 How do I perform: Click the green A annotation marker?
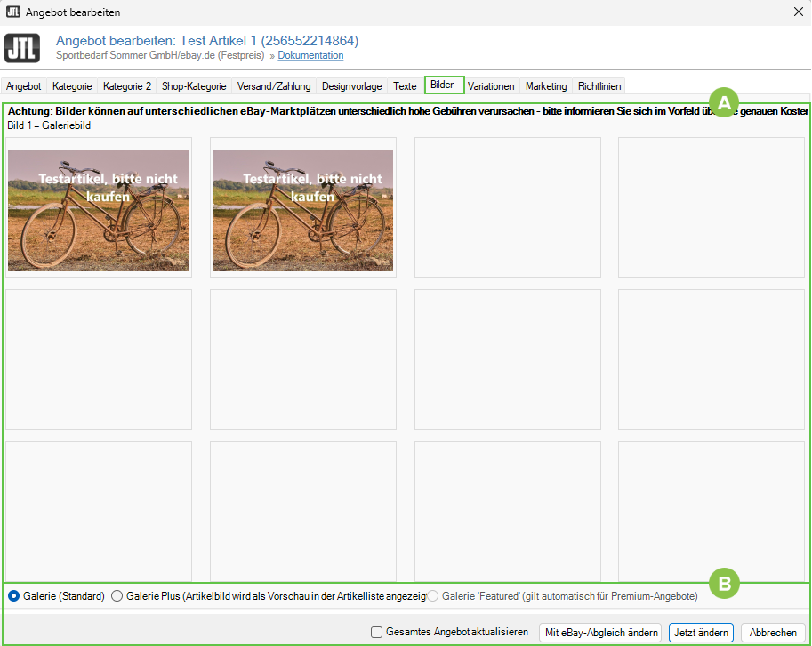coord(724,102)
